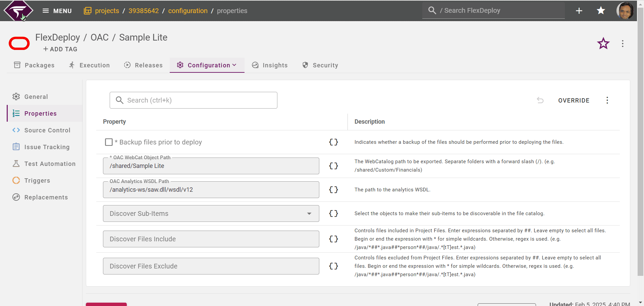Open the Discover Sub-Items dropdown
The width and height of the screenshot is (644, 306).
pyautogui.click(x=211, y=213)
